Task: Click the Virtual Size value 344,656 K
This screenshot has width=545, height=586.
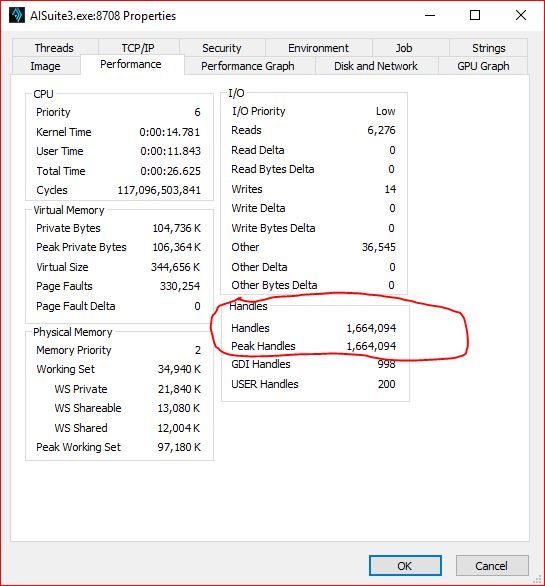Action: [x=176, y=267]
